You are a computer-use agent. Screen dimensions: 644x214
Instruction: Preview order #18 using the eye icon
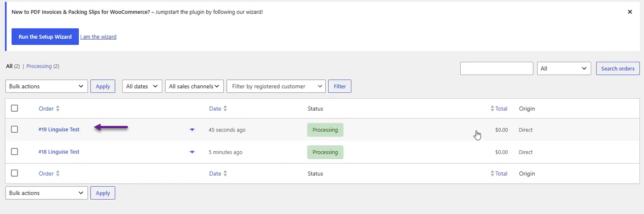[x=192, y=152]
